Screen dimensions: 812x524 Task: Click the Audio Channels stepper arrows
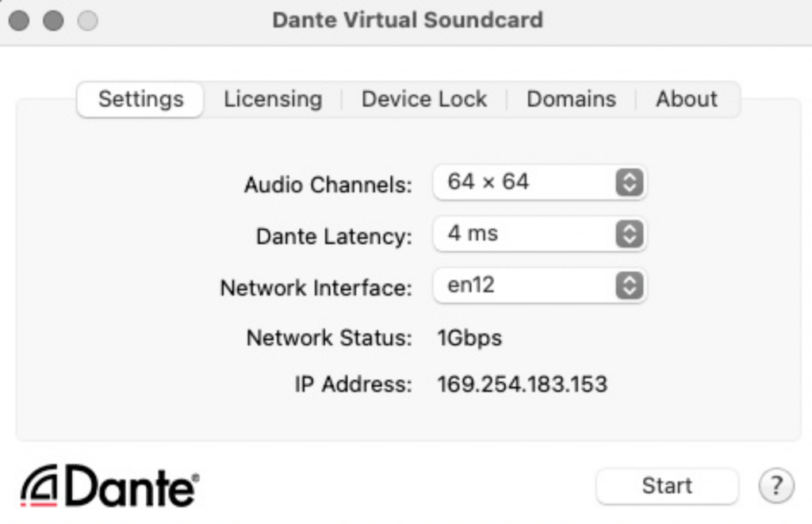click(628, 182)
